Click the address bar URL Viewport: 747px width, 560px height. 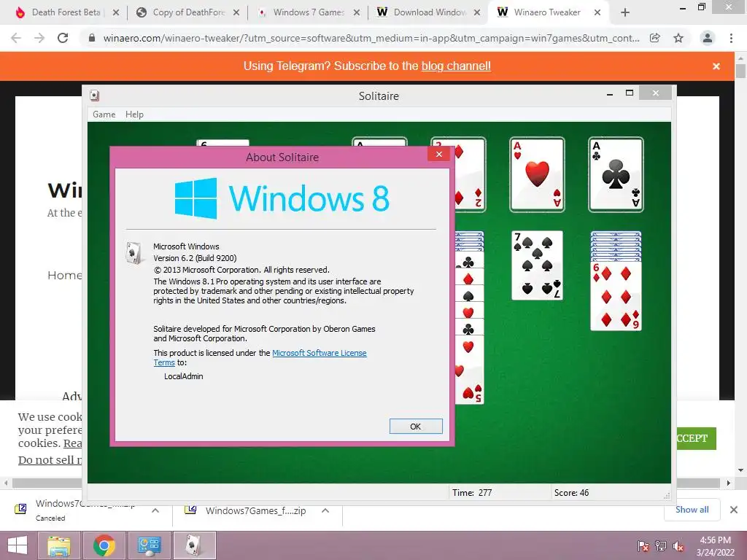tap(371, 38)
